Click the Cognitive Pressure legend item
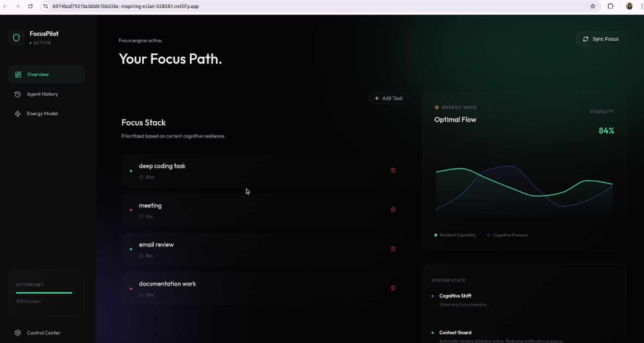The image size is (644, 343). click(507, 235)
